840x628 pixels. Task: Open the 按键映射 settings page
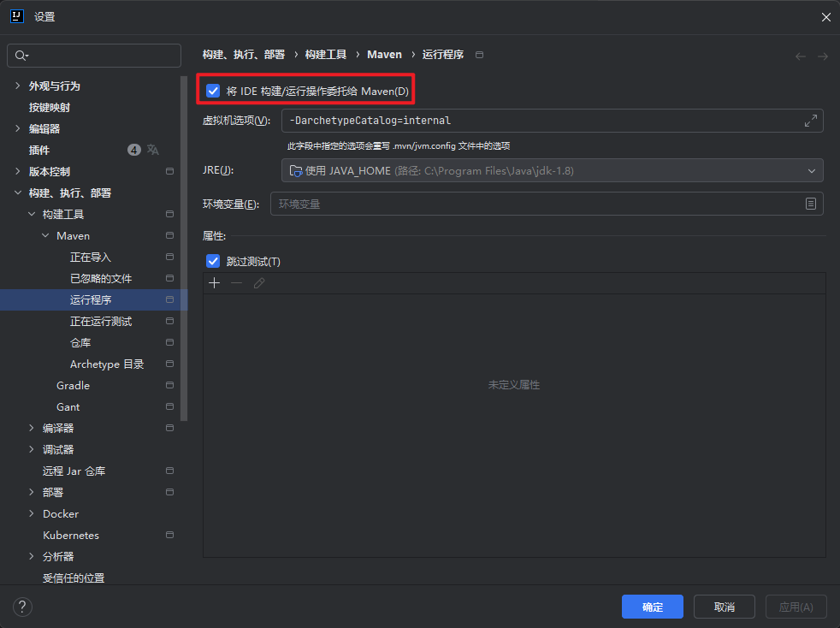(50, 107)
